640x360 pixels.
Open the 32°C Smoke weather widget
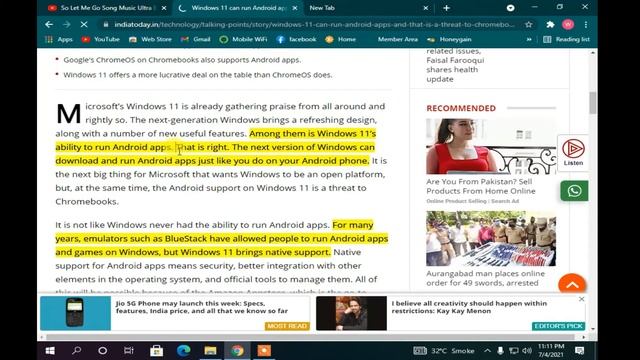444,351
